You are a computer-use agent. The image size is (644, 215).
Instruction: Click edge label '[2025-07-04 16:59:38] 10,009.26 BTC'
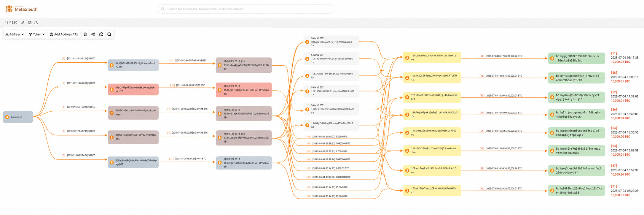[503, 169]
